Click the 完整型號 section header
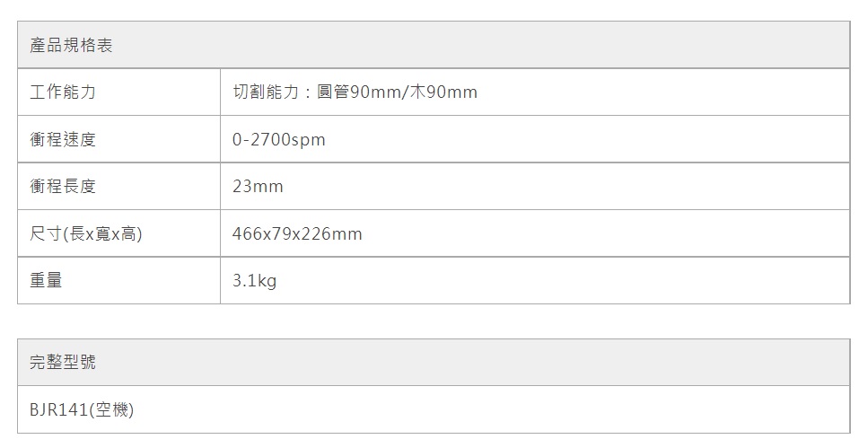868x448 pixels. [x=63, y=363]
